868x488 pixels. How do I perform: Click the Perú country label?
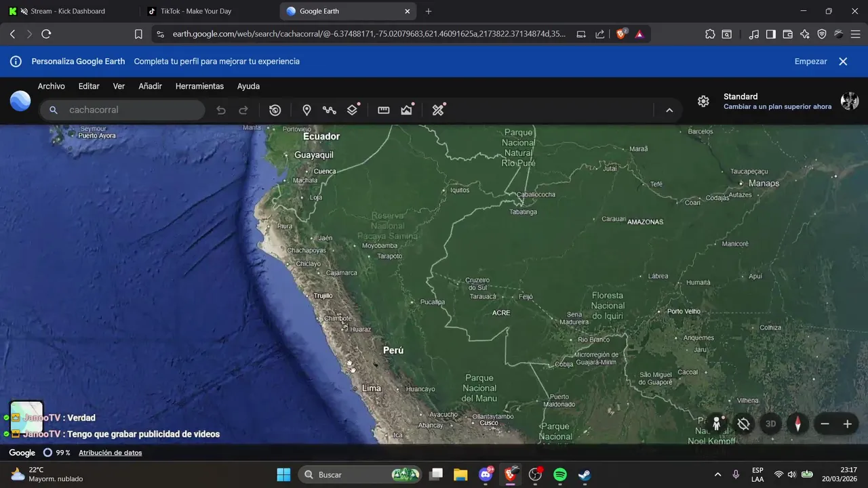tap(393, 350)
